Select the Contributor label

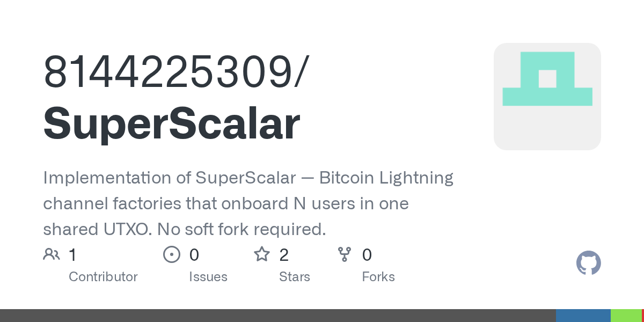click(x=103, y=277)
